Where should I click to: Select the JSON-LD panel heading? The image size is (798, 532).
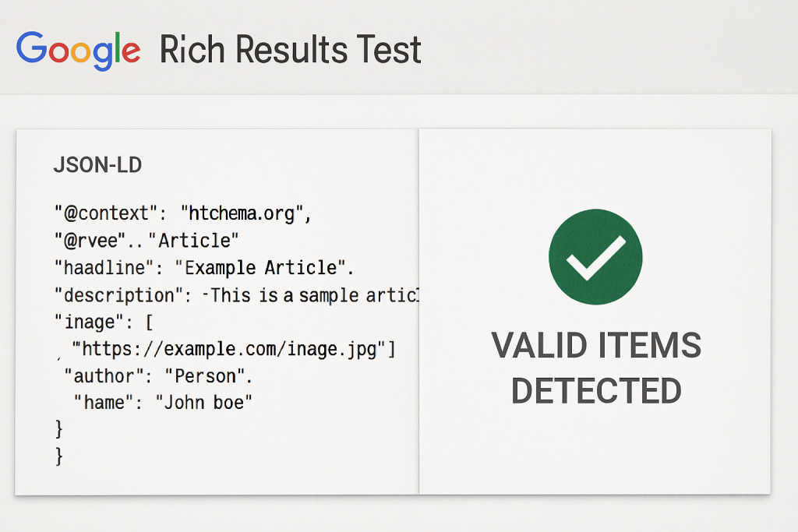(x=97, y=165)
